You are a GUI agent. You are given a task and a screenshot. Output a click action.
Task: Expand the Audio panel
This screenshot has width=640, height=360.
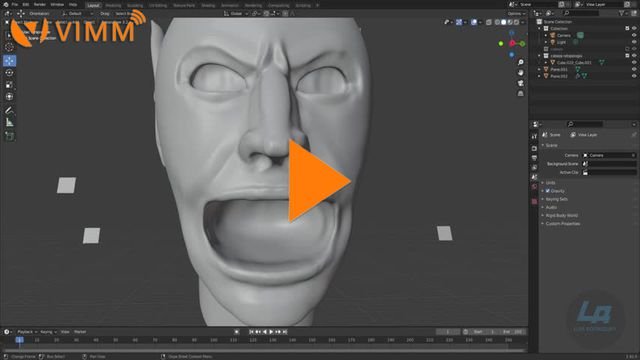tap(551, 207)
